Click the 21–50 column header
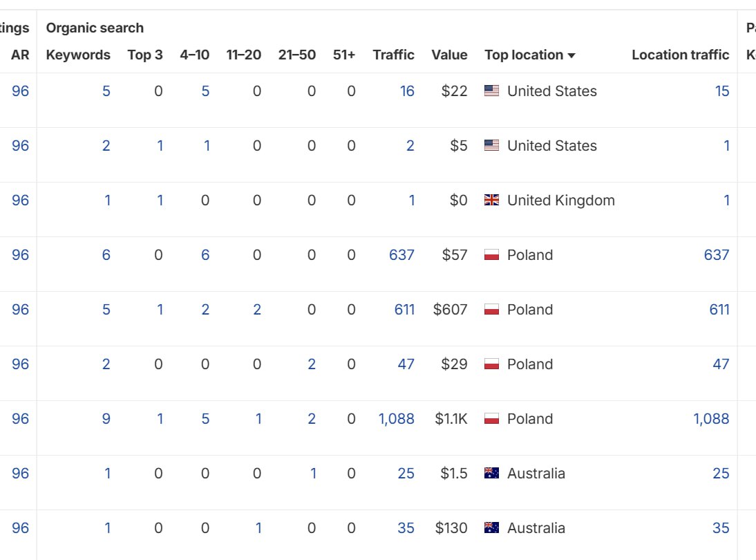 (296, 55)
